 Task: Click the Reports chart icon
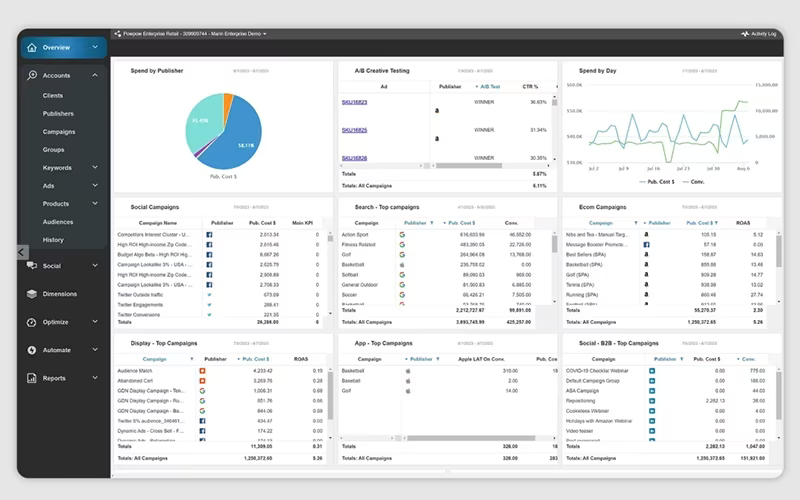[32, 378]
